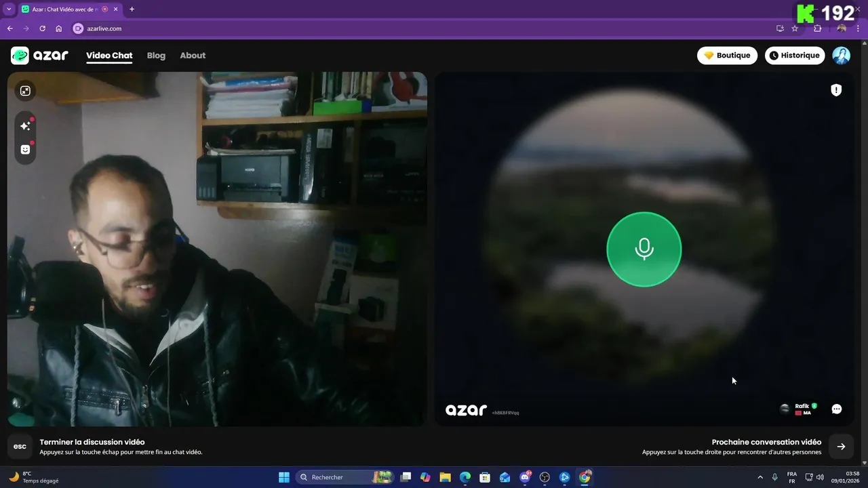This screenshot has width=868, height=488.
Task: Click the esc end chat key
Action: tap(20, 446)
